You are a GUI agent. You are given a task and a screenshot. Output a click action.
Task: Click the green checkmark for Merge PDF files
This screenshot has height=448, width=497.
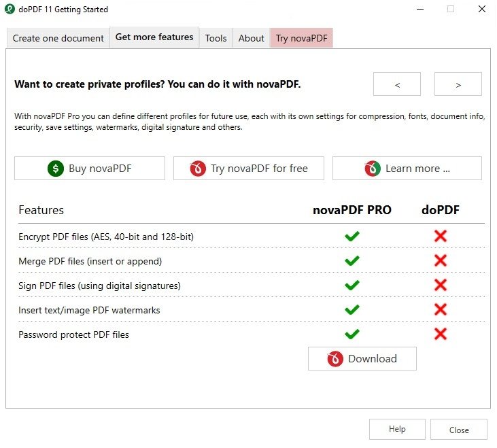tap(352, 261)
